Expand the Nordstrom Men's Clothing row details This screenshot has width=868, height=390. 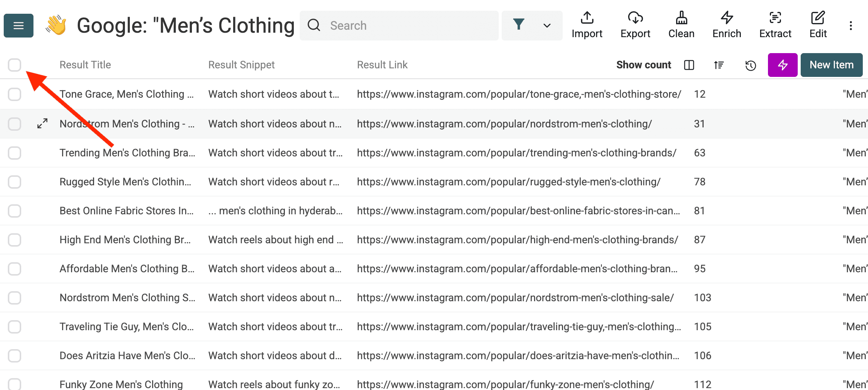coord(42,124)
